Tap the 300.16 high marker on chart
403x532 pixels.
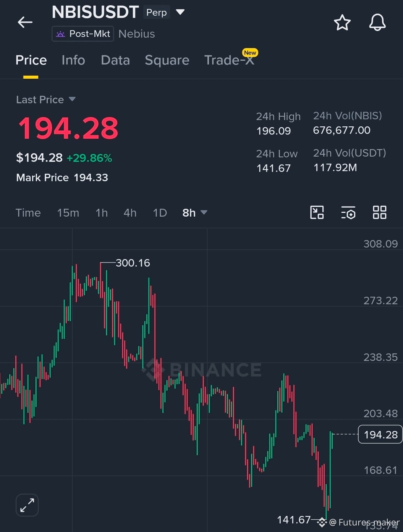click(x=132, y=263)
